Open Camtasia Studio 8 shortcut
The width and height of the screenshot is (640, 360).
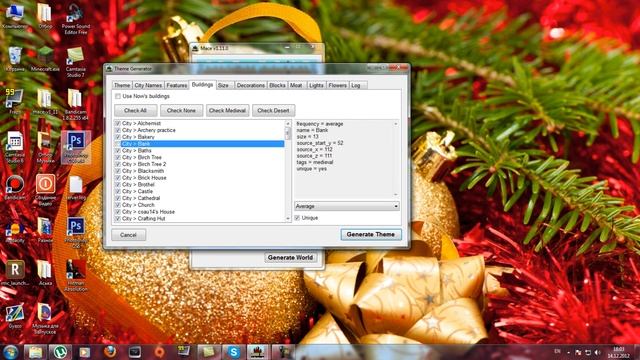15,147
